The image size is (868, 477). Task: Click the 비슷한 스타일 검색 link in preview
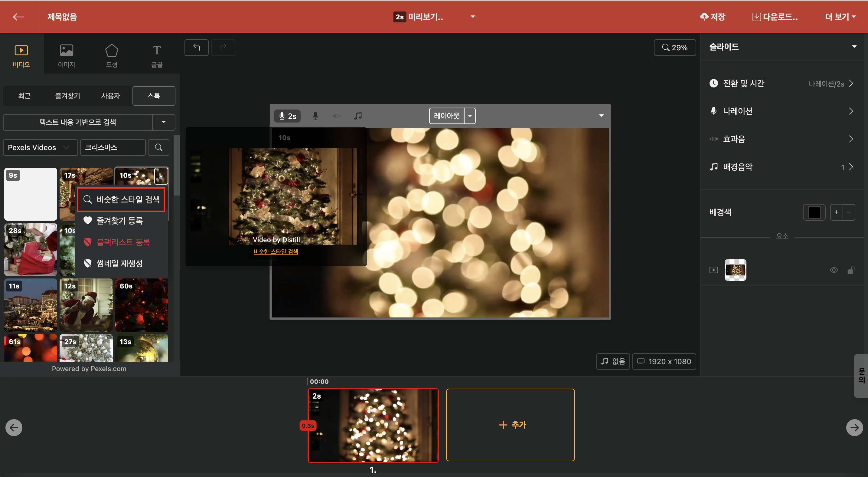tap(276, 252)
